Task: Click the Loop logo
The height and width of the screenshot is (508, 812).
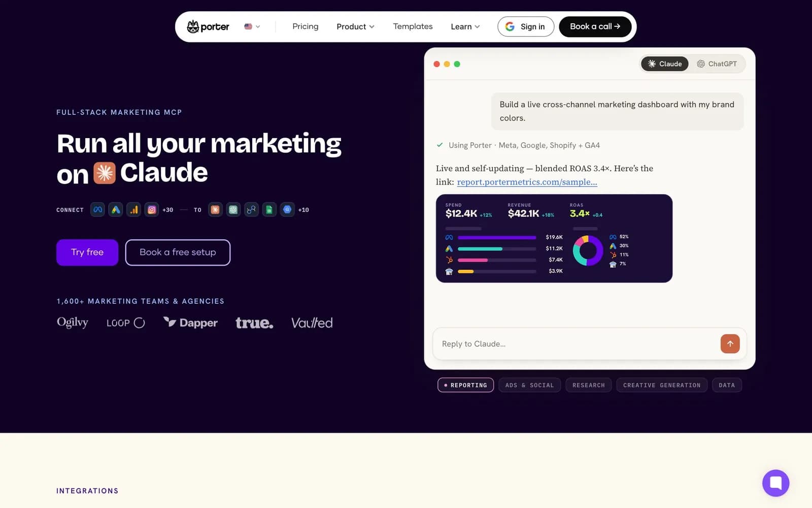Action: pos(126,323)
